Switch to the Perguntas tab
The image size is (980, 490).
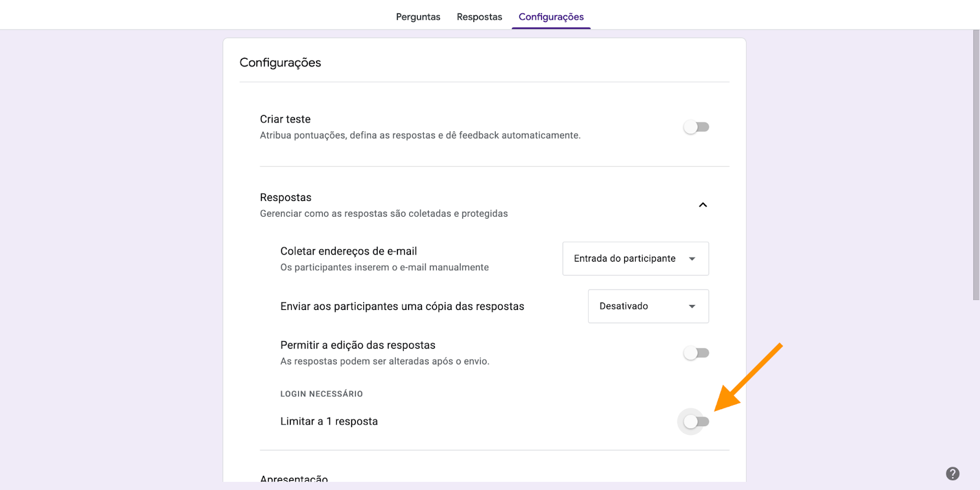(x=418, y=17)
